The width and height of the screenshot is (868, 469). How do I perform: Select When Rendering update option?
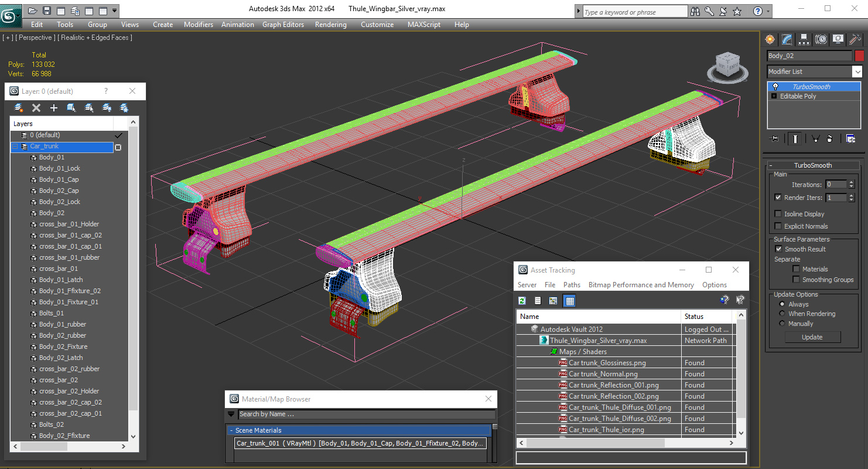[x=782, y=314]
